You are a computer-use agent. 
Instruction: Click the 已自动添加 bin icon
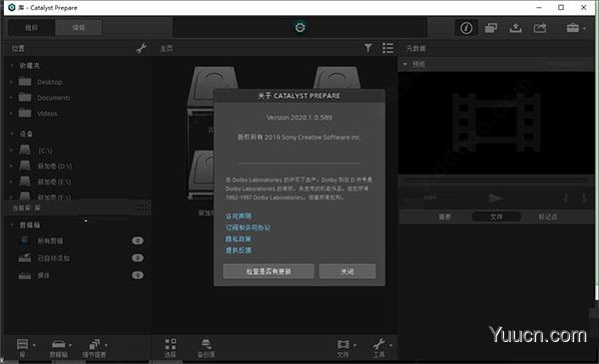point(25,258)
